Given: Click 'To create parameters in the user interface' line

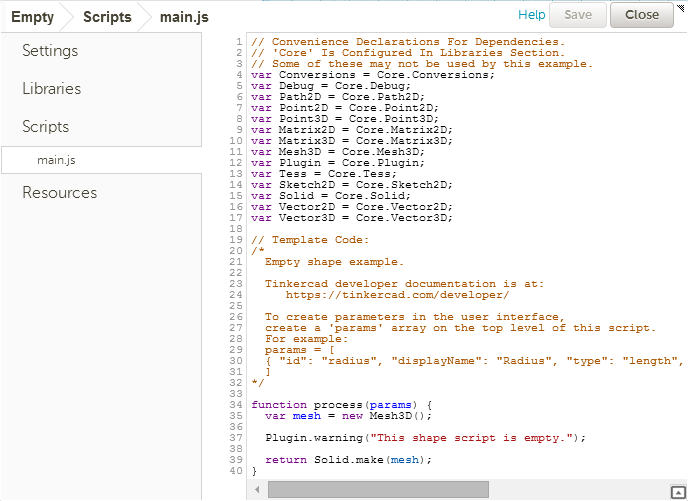Looking at the screenshot, I should click(x=415, y=317).
